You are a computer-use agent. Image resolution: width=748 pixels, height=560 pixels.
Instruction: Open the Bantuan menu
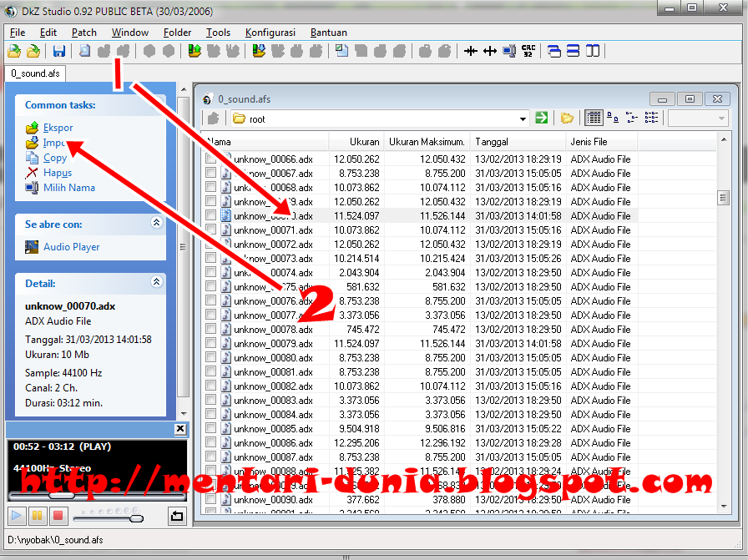point(329,33)
